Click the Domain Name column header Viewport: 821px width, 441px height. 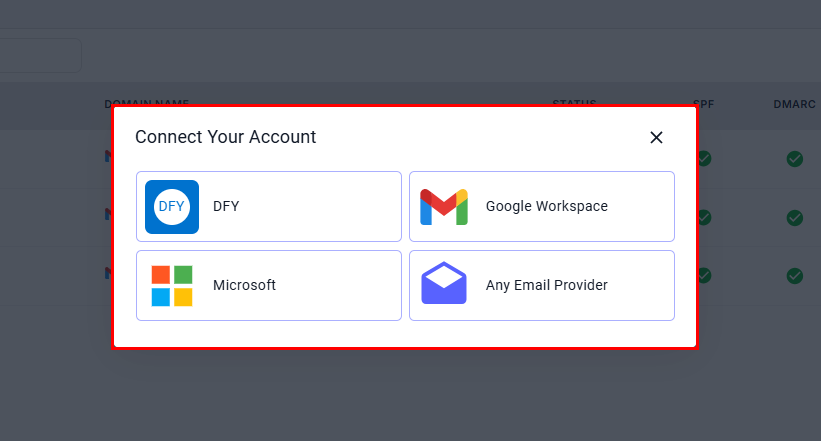click(x=146, y=103)
